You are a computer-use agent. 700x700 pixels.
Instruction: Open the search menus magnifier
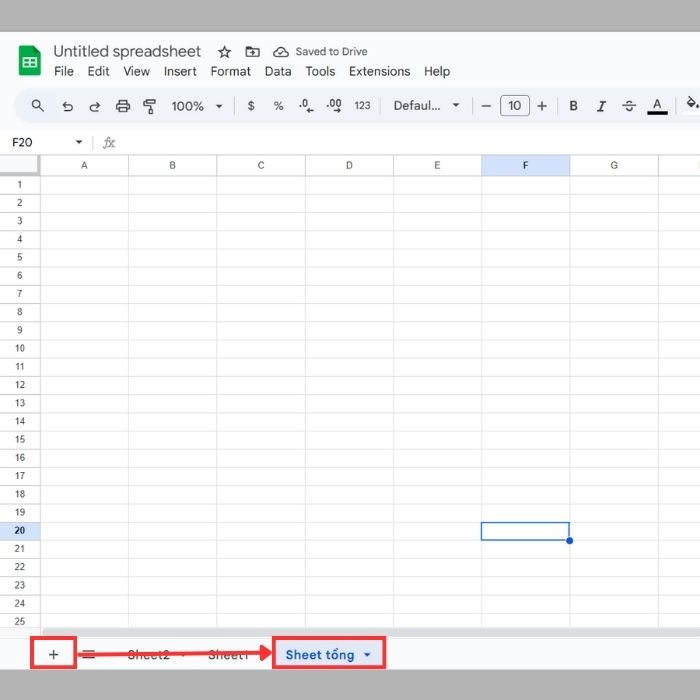point(38,106)
